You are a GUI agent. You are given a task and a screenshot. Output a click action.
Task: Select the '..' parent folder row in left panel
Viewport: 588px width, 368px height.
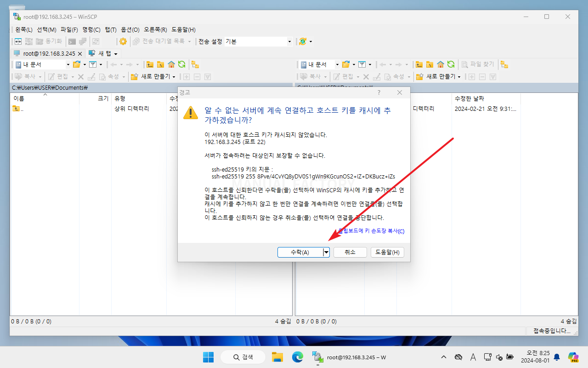[18, 109]
